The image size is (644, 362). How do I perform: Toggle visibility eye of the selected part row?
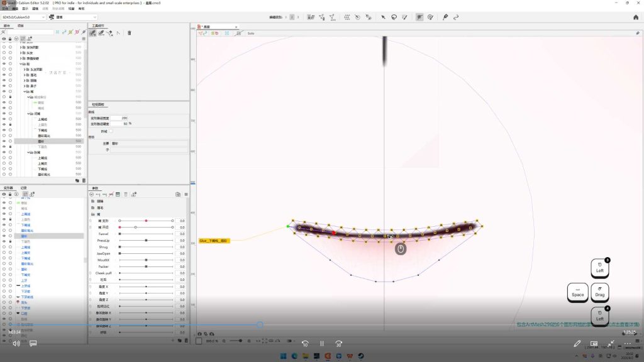pos(4,141)
